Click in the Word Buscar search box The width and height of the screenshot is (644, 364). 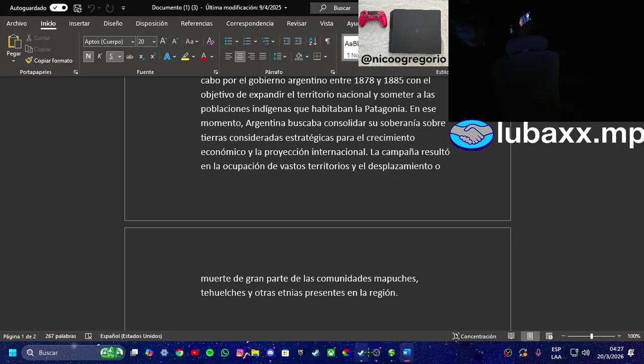tap(335, 8)
